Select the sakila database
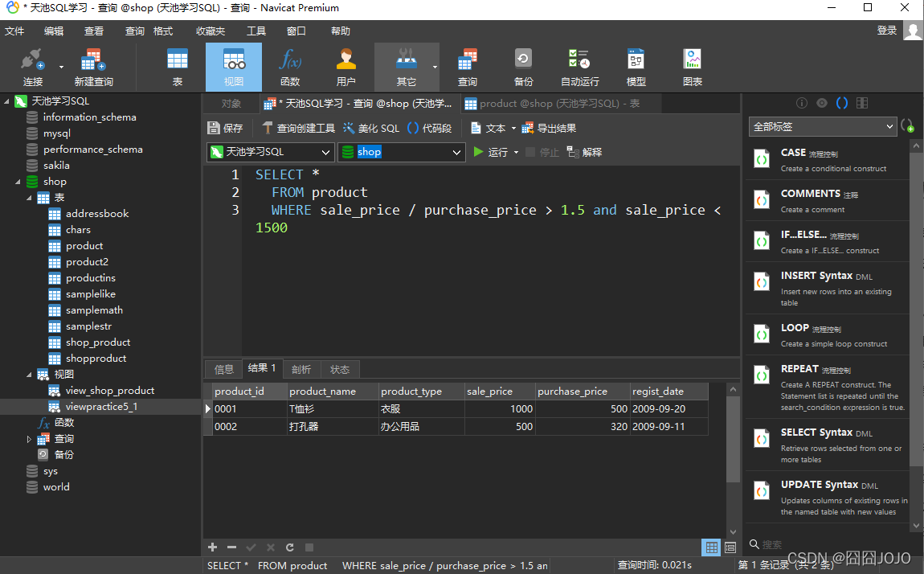The width and height of the screenshot is (924, 574). pyautogui.click(x=56, y=166)
